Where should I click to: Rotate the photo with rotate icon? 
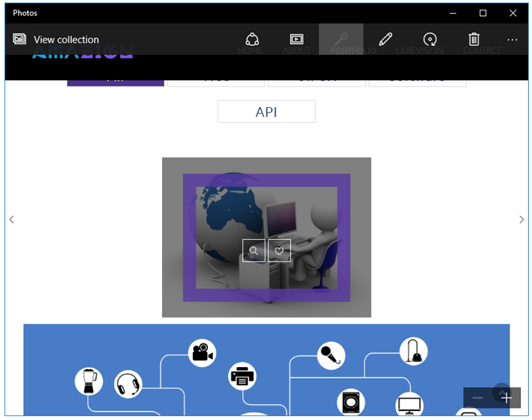pyautogui.click(x=430, y=39)
